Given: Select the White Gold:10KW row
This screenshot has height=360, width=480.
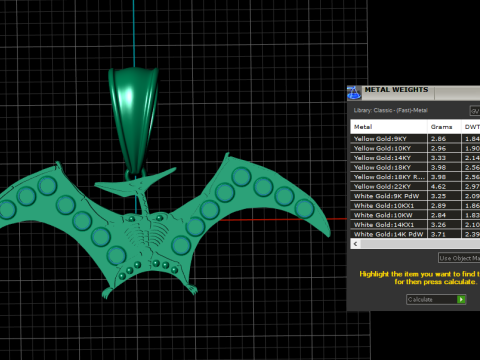Looking at the screenshot, I should pos(415,215).
